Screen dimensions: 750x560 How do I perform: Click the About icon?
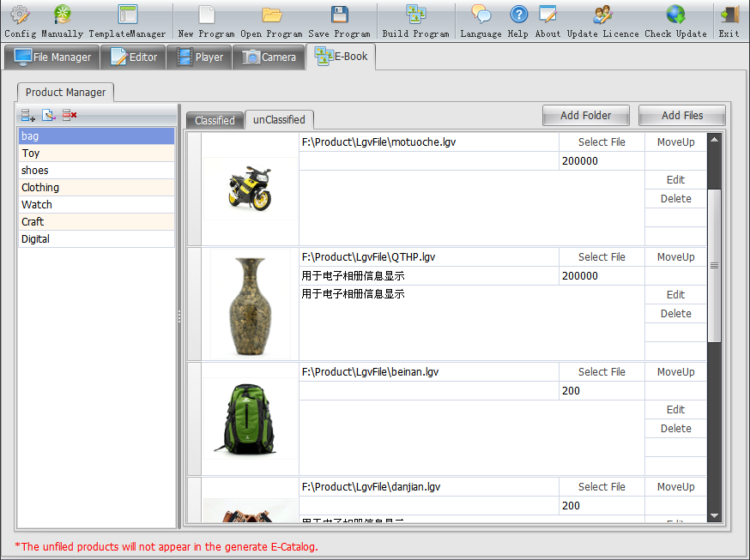pyautogui.click(x=547, y=15)
